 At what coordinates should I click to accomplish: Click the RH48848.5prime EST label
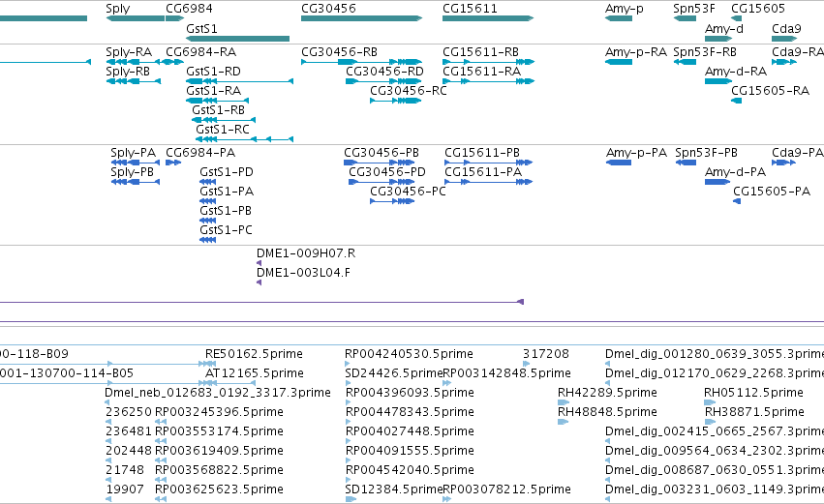607,413
